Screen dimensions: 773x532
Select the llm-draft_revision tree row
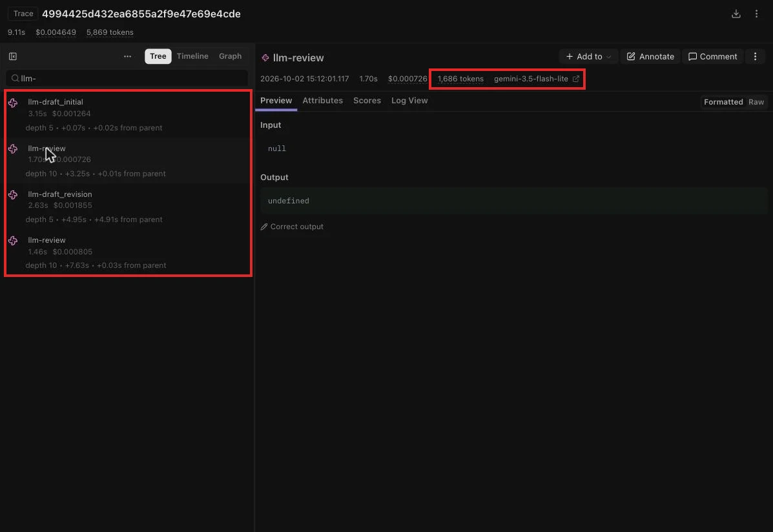point(128,207)
